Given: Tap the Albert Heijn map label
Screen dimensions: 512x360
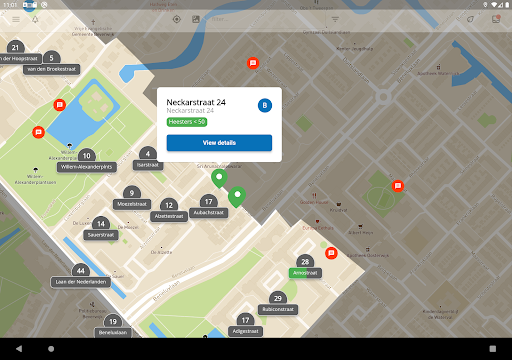Looking at the screenshot, I should 361,232.
